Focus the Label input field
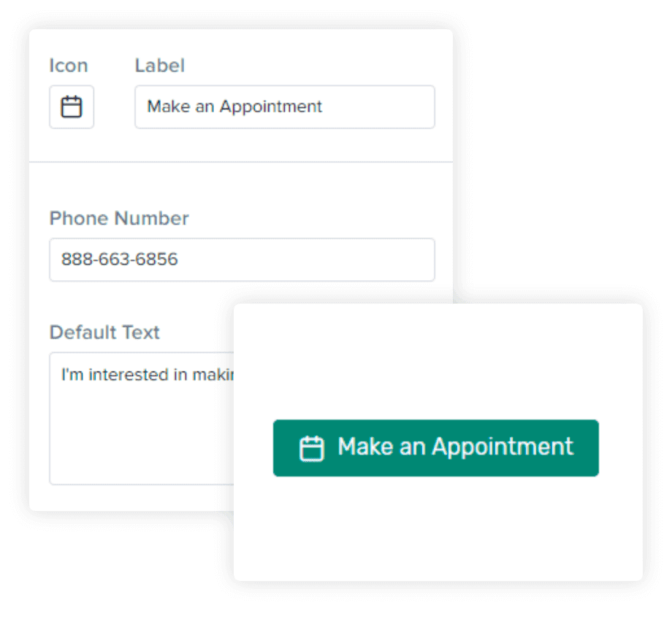The height and width of the screenshot is (635, 672). tap(285, 107)
